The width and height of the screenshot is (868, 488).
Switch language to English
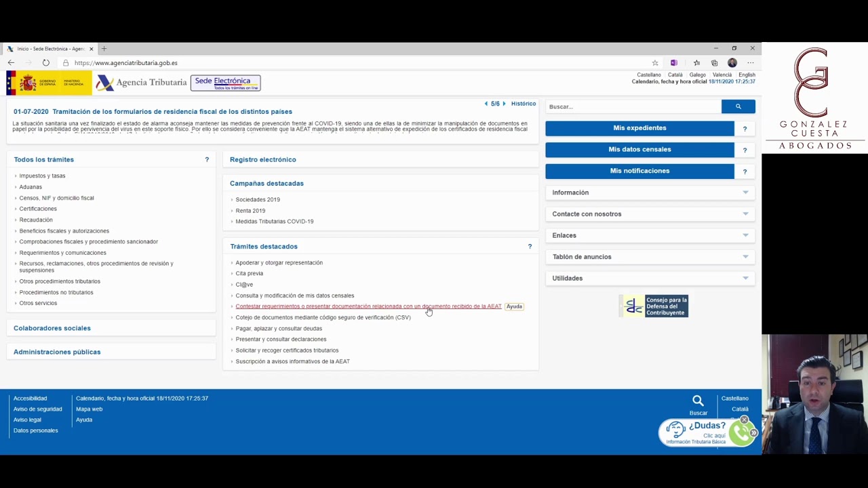747,75
